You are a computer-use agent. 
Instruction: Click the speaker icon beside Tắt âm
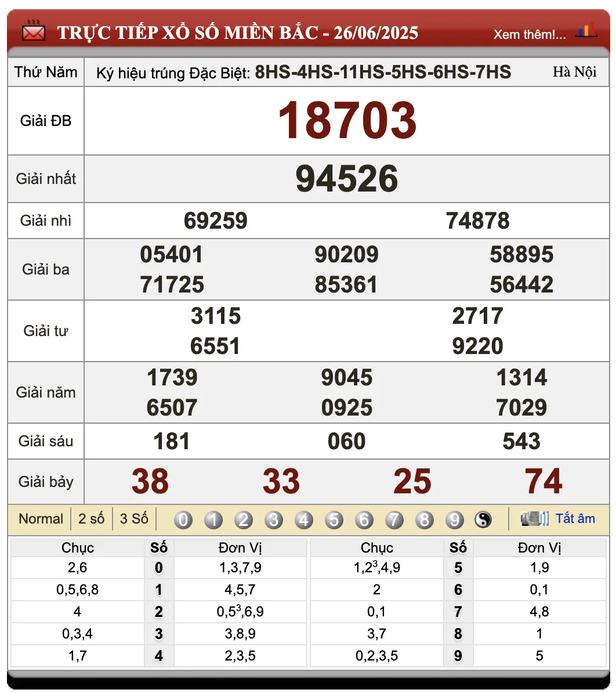(534, 518)
